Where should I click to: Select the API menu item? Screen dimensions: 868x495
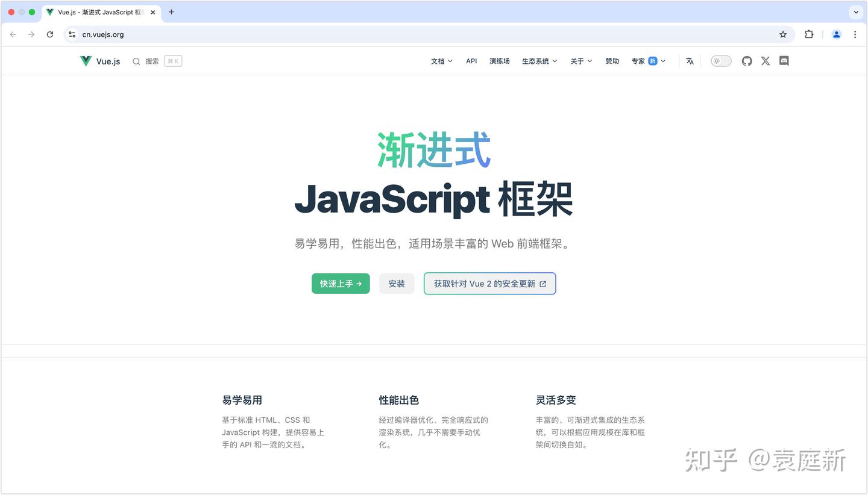471,61
